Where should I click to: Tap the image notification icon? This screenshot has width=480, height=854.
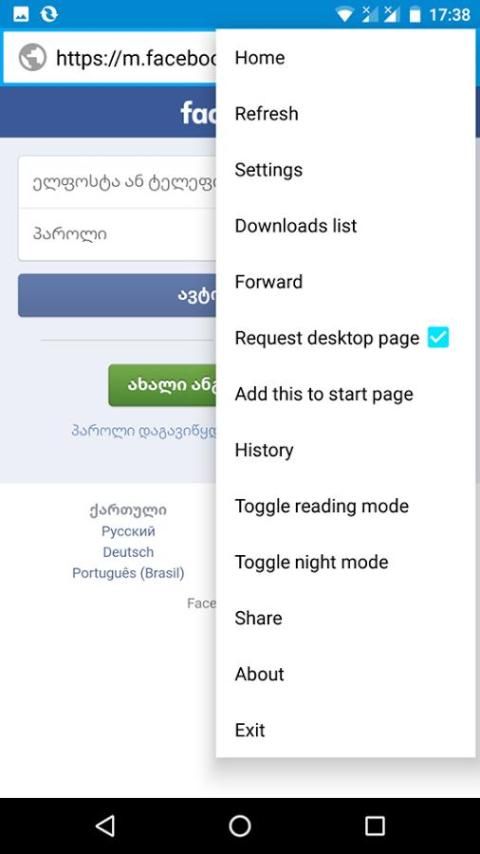[21, 14]
